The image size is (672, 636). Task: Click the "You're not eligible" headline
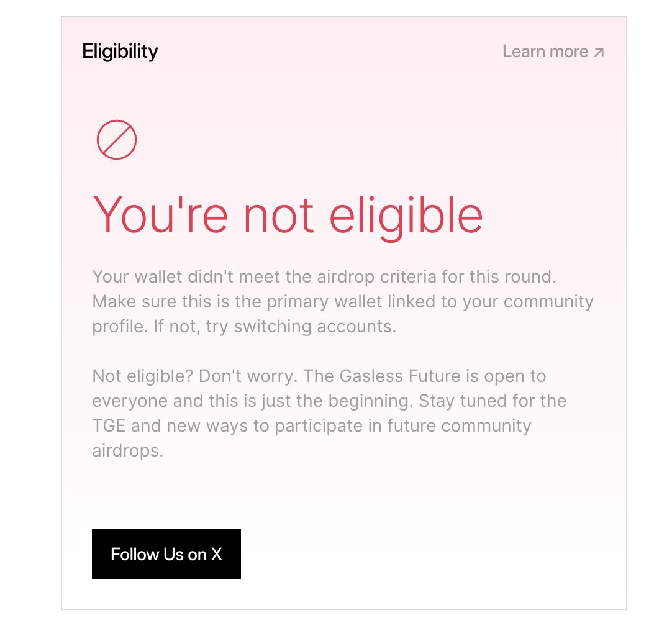click(288, 214)
